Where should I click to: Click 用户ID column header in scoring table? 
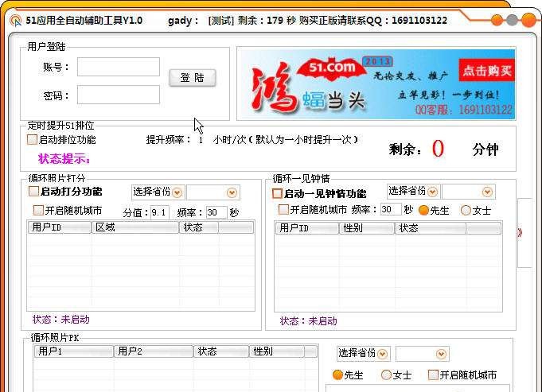(60, 227)
